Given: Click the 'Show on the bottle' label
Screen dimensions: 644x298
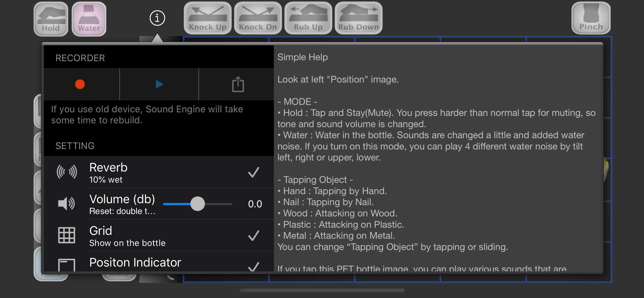Looking at the screenshot, I should [127, 243].
